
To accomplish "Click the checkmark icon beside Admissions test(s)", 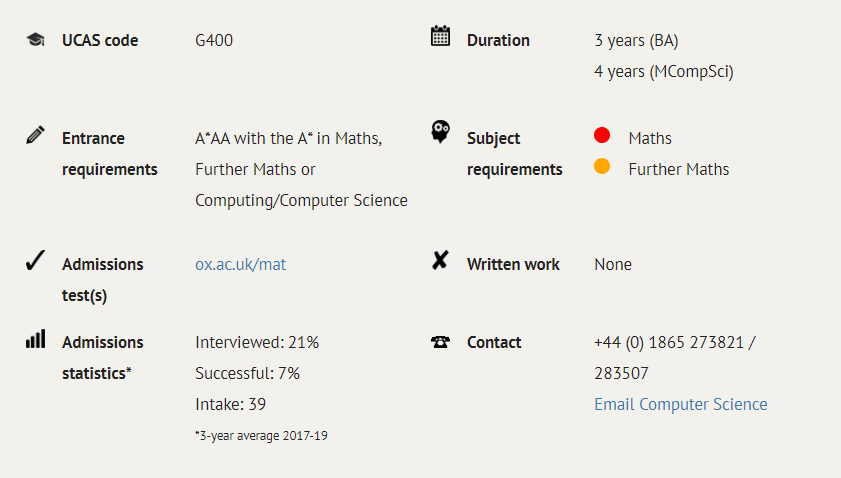I will click(35, 260).
